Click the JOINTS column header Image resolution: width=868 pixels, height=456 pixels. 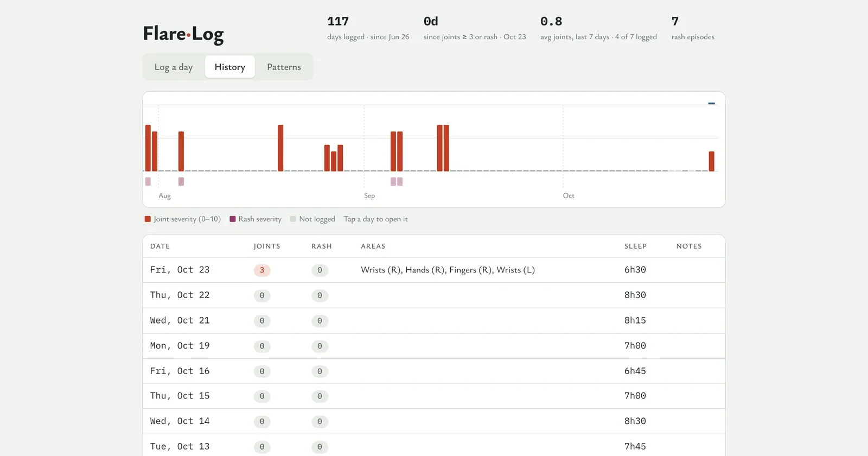pos(267,246)
